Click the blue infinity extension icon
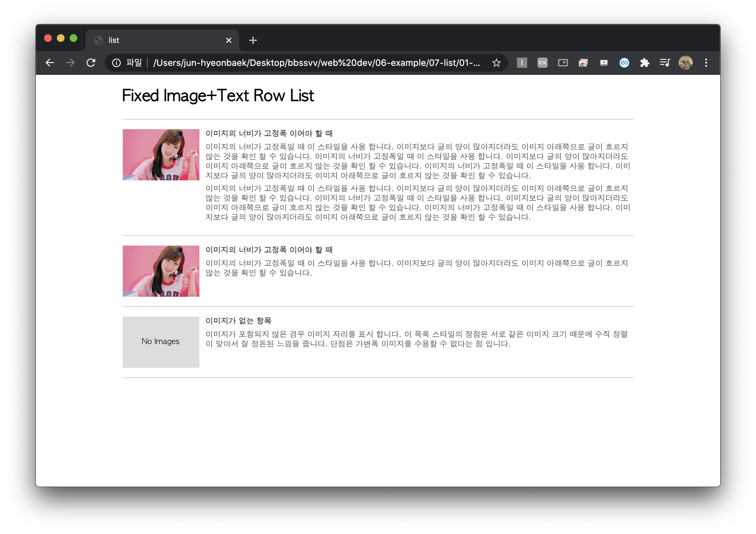 624,63
